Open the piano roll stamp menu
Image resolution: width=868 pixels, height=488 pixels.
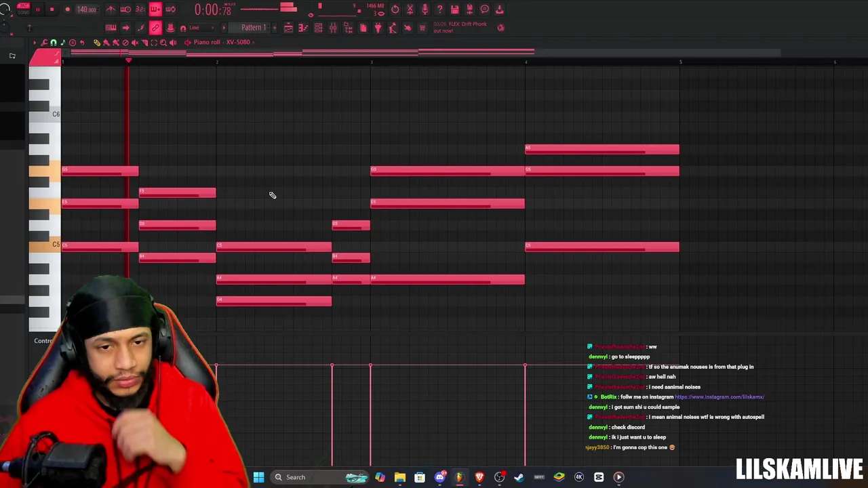pyautogui.click(x=73, y=42)
